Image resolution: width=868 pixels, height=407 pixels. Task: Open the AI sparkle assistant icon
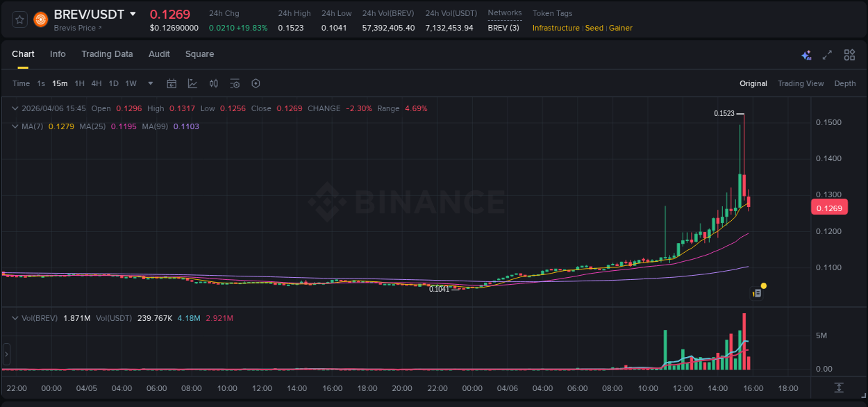[x=806, y=55]
